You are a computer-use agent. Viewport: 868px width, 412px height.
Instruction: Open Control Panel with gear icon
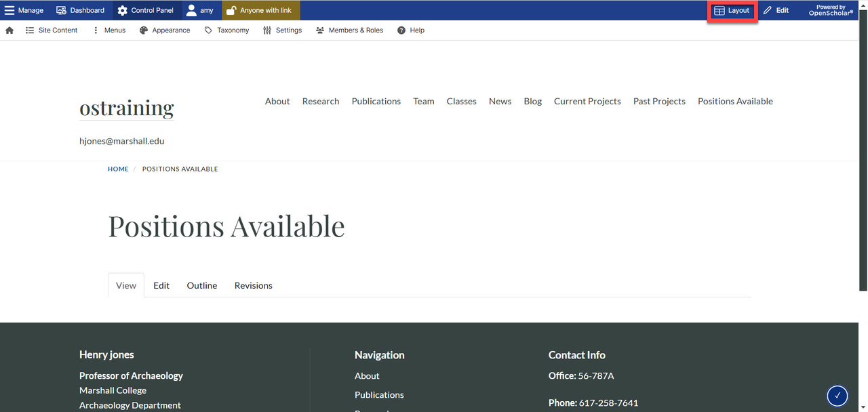click(145, 10)
